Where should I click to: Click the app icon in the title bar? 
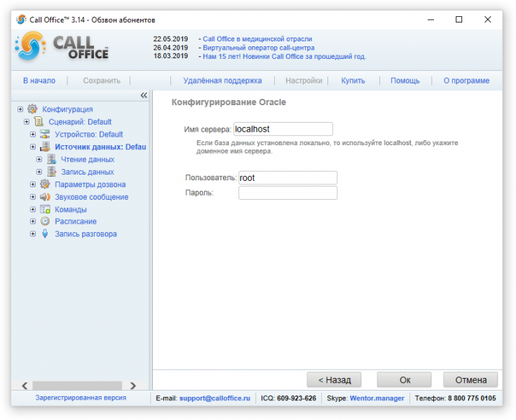click(x=21, y=20)
